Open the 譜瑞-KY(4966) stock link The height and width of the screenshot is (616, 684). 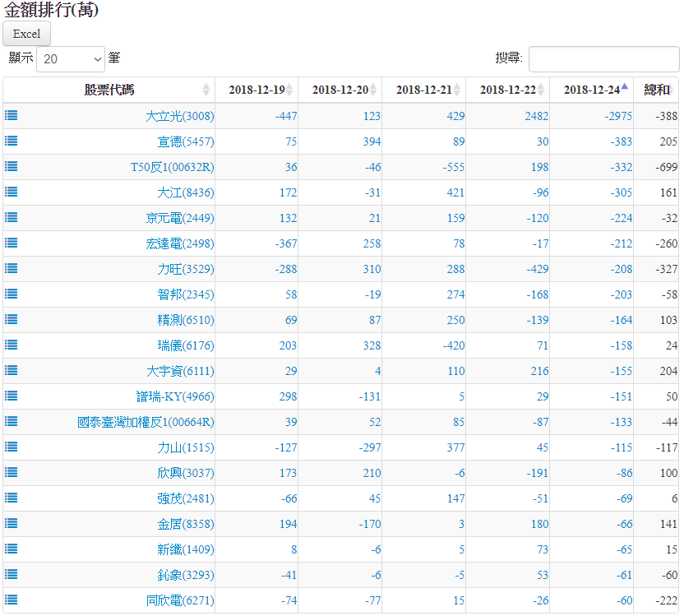click(x=175, y=396)
